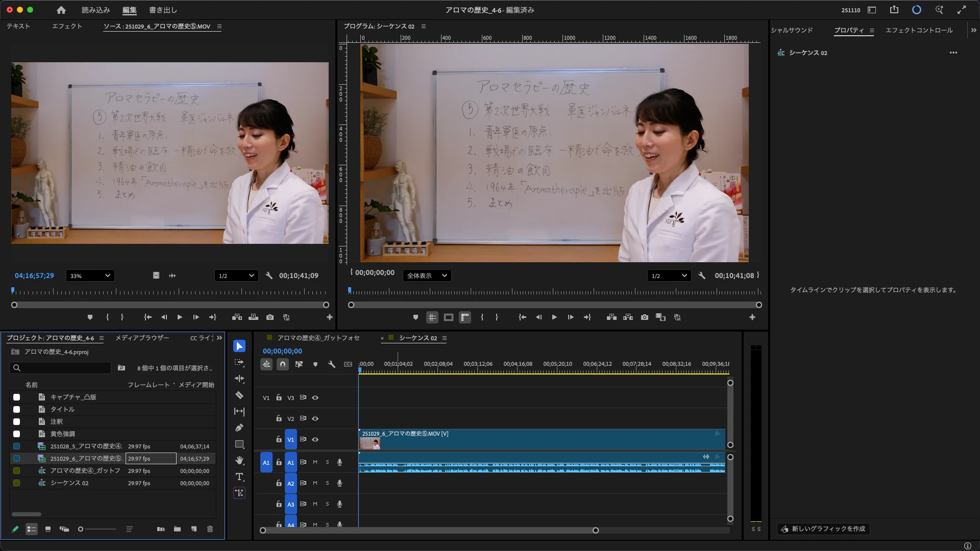Open the Source monitor 33% zoom dropdown
The width and height of the screenshot is (980, 551).
[90, 275]
